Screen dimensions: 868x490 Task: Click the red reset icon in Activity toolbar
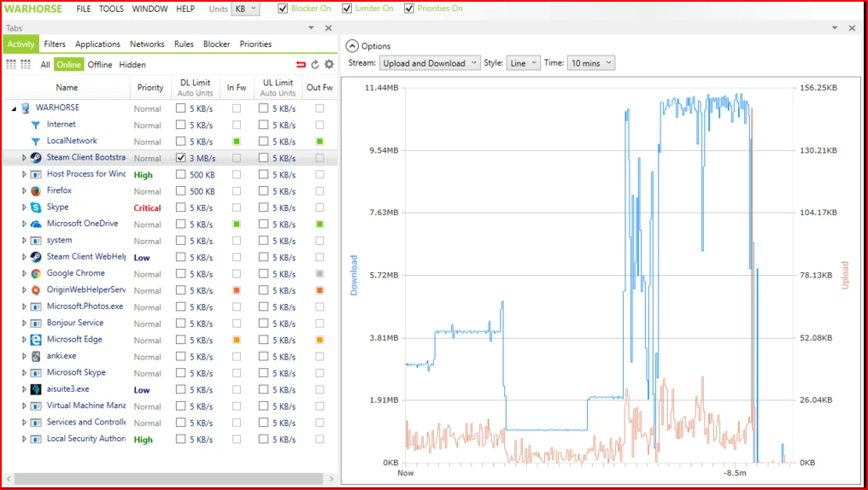click(301, 65)
